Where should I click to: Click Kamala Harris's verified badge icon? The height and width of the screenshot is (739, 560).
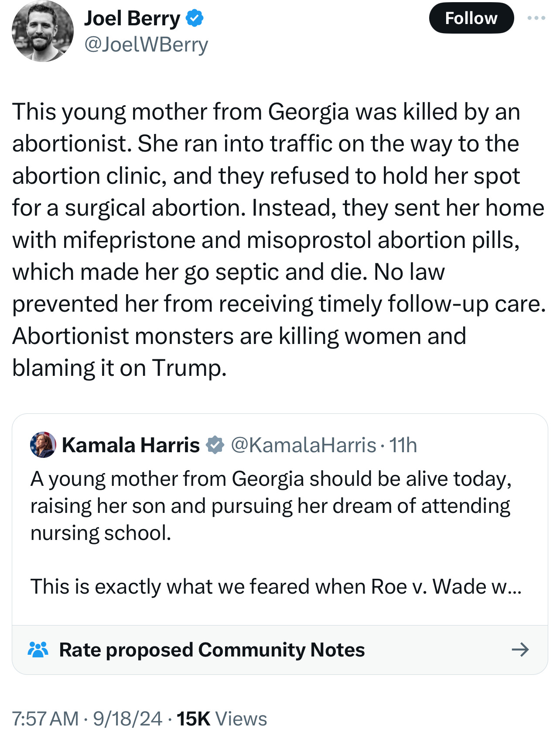pyautogui.click(x=215, y=445)
